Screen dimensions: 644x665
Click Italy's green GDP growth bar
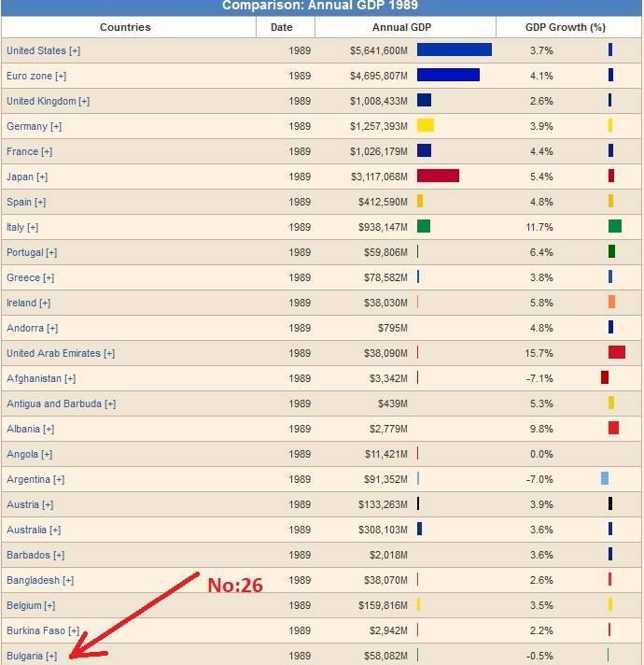point(615,226)
